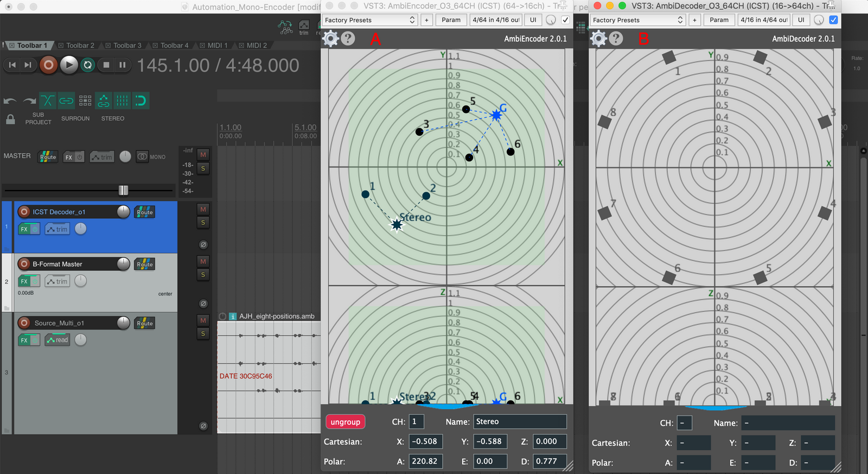
Task: Toggle AmbiEncoder plugin bypass checkbox
Action: point(566,20)
